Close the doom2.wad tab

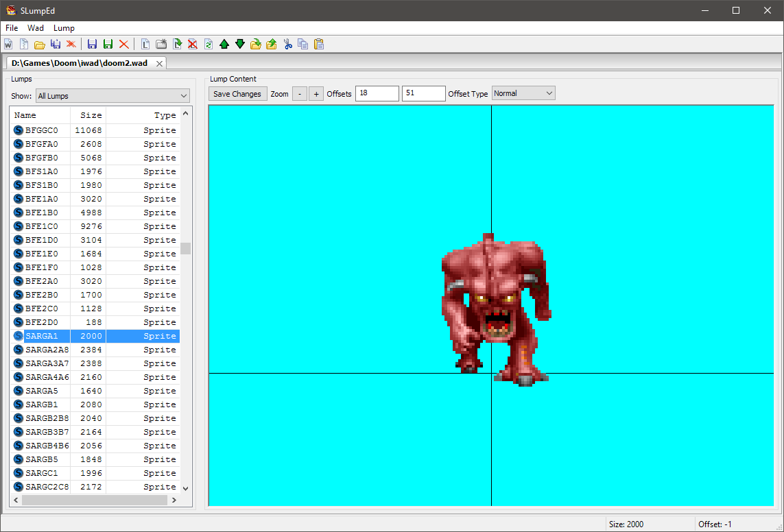click(x=159, y=63)
